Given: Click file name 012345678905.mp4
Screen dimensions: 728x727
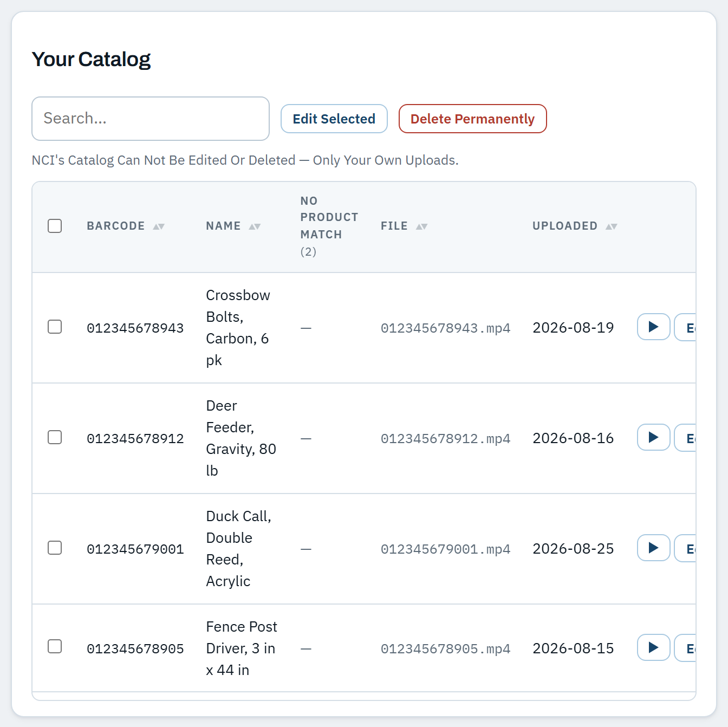Looking at the screenshot, I should [x=445, y=649].
